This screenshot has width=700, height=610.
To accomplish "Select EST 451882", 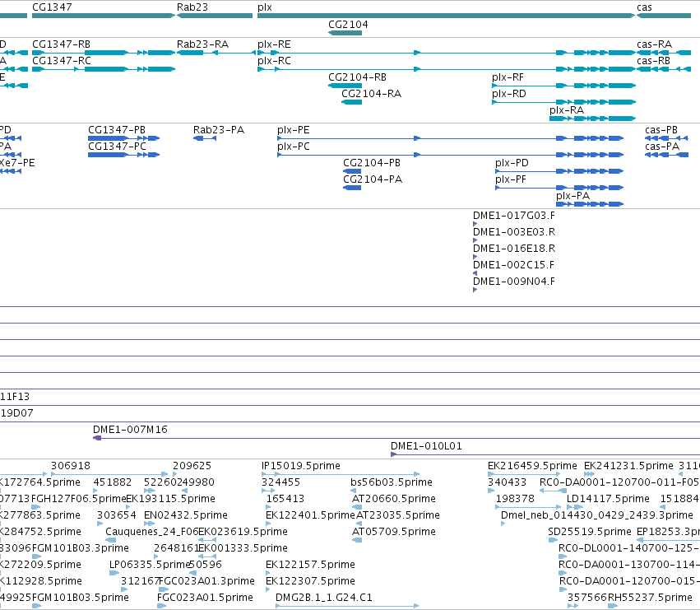I will (x=95, y=491).
